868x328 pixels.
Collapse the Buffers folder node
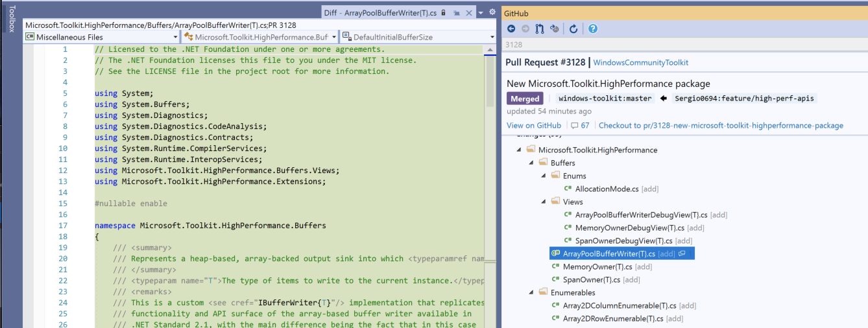pyautogui.click(x=531, y=163)
